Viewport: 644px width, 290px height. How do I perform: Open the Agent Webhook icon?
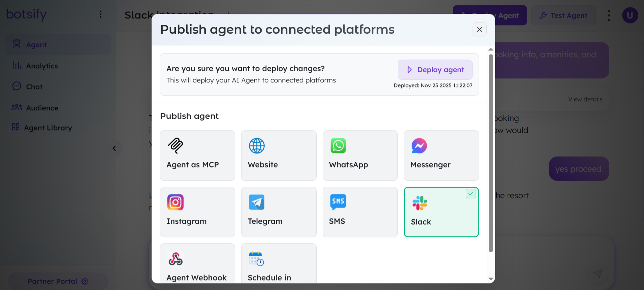point(175,259)
